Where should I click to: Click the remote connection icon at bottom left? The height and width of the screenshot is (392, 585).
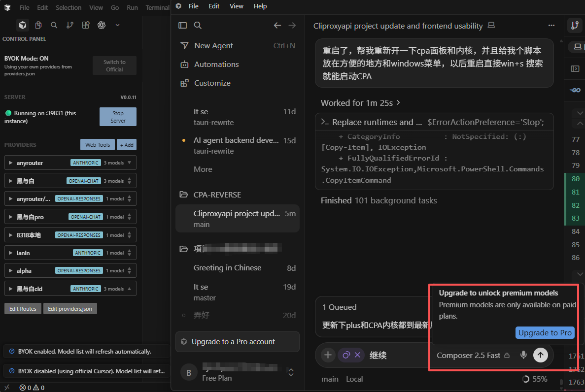[x=7, y=388]
